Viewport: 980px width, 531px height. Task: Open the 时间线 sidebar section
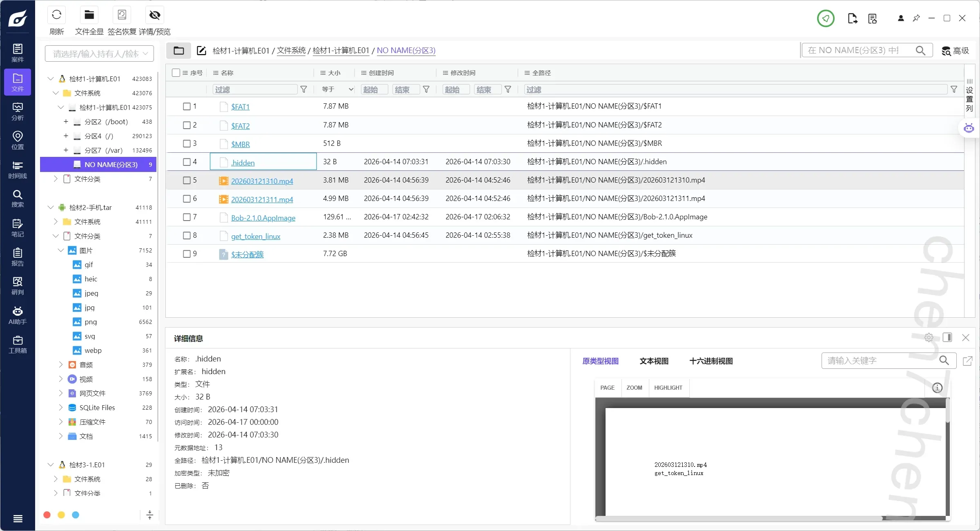18,170
